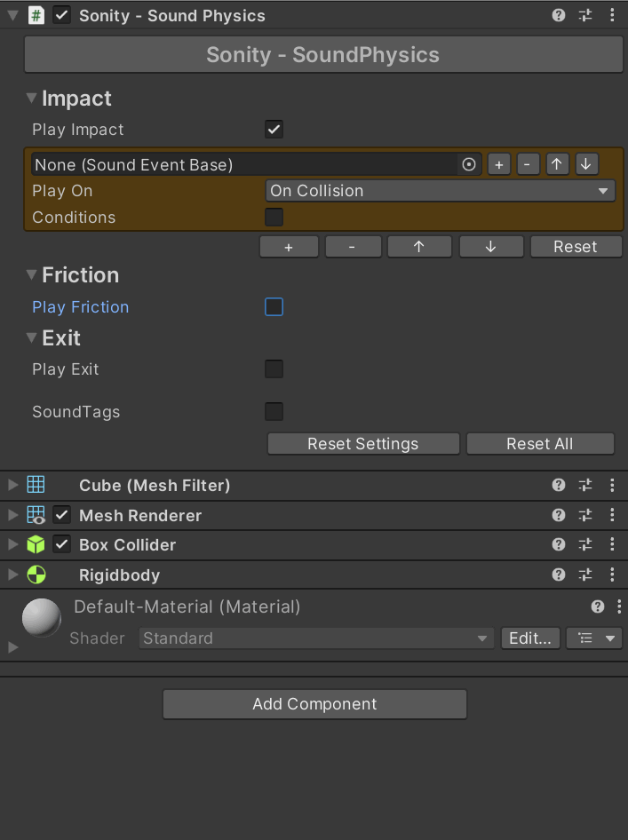Open the Play On dropdown

[x=441, y=191]
